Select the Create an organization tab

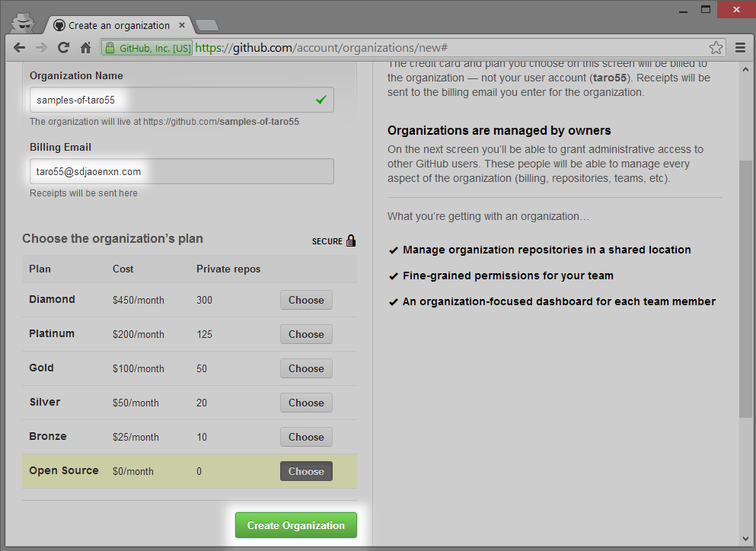pyautogui.click(x=119, y=25)
